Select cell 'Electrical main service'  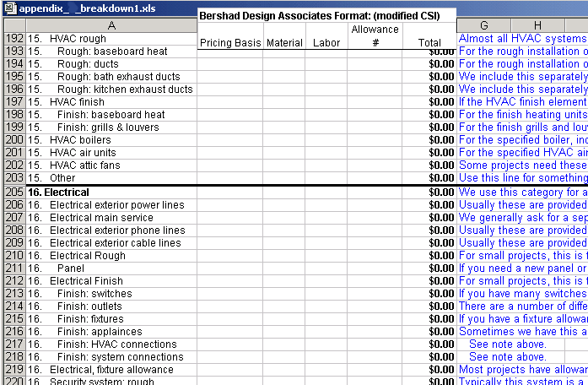point(111,218)
